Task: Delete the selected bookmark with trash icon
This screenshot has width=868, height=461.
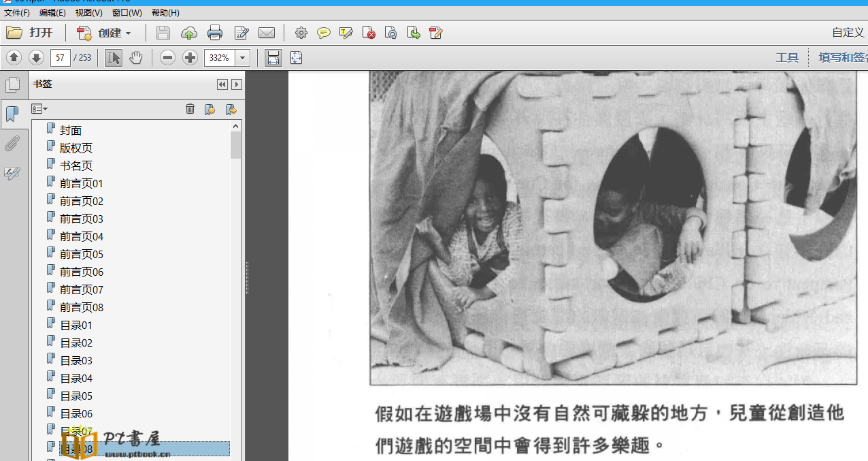Action: (x=190, y=109)
